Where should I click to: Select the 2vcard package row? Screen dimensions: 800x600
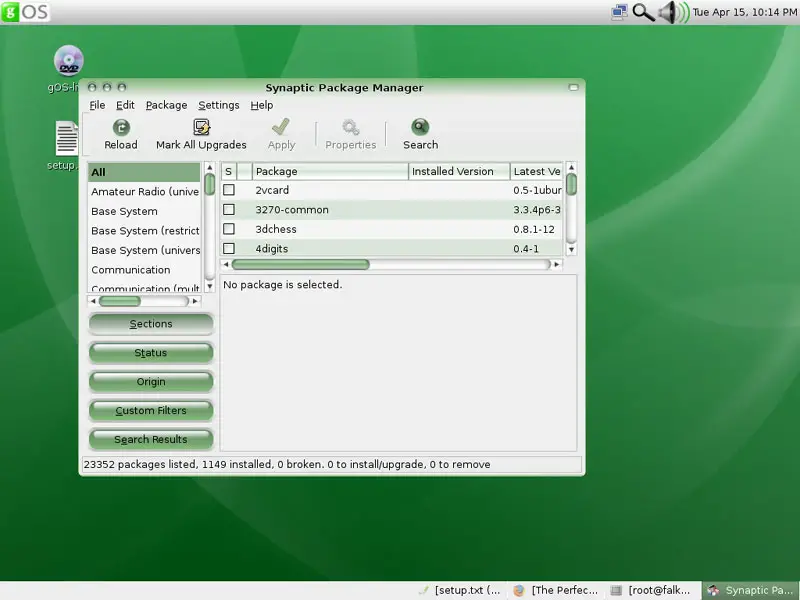click(x=392, y=190)
